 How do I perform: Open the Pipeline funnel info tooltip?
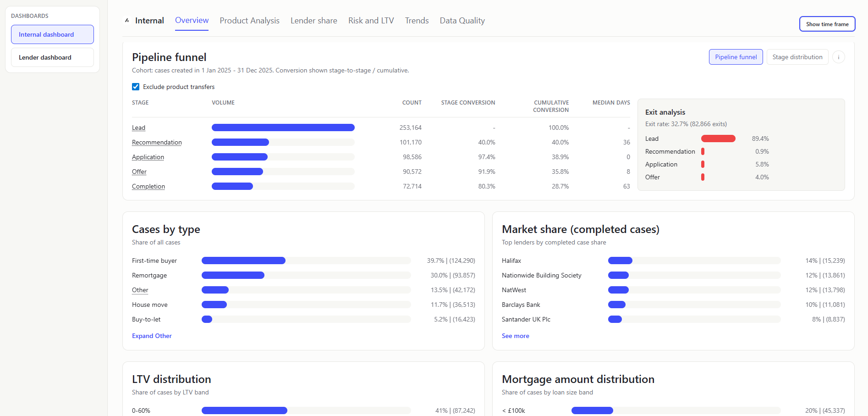(839, 57)
